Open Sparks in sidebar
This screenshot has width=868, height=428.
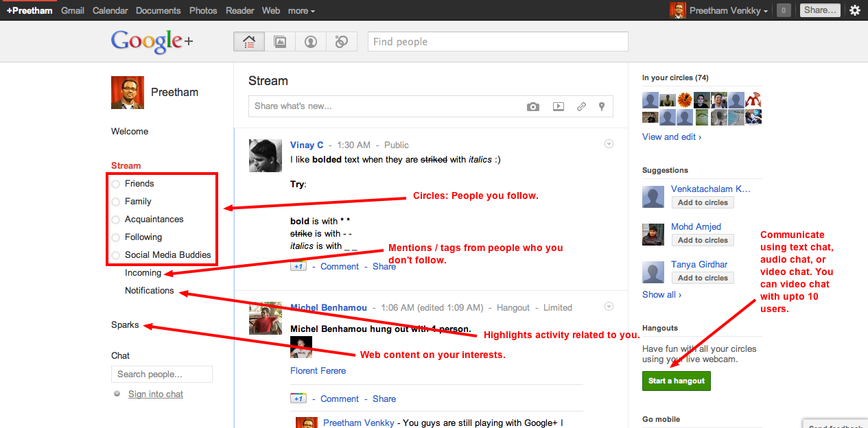click(x=125, y=324)
